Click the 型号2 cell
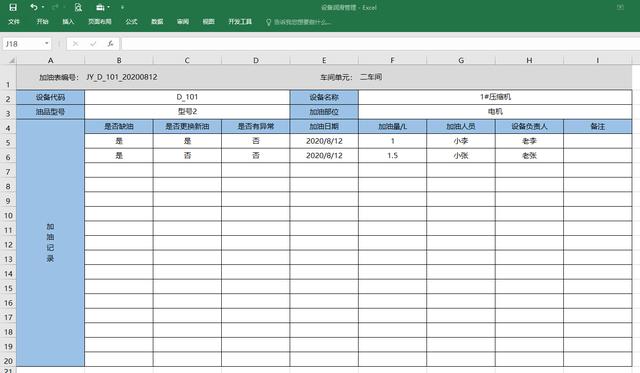This screenshot has height=373, width=640. (x=187, y=112)
